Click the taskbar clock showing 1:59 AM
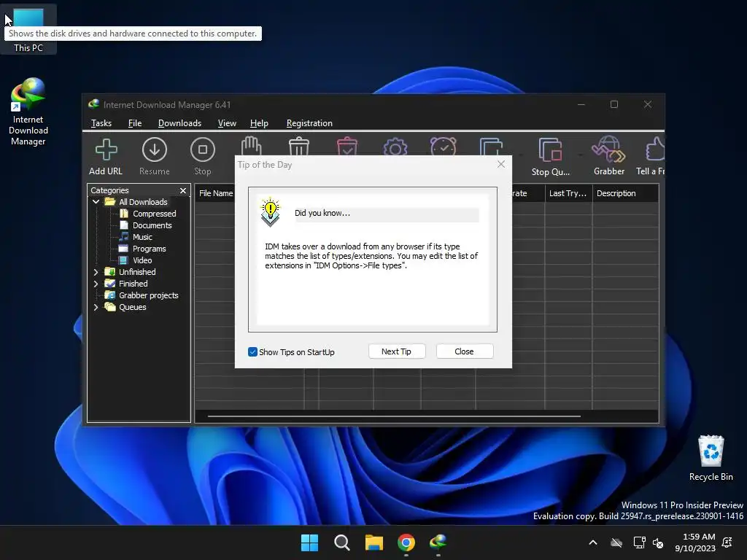 [695, 542]
